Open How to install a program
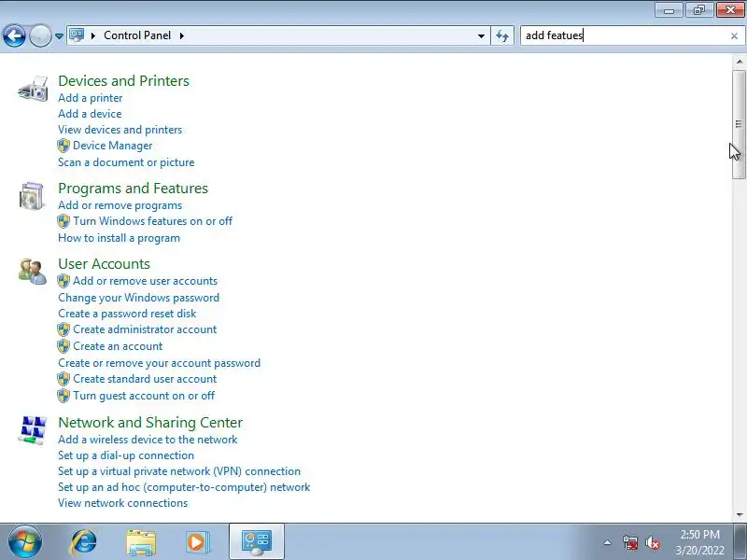The width and height of the screenshot is (747, 560). pyautogui.click(x=120, y=238)
